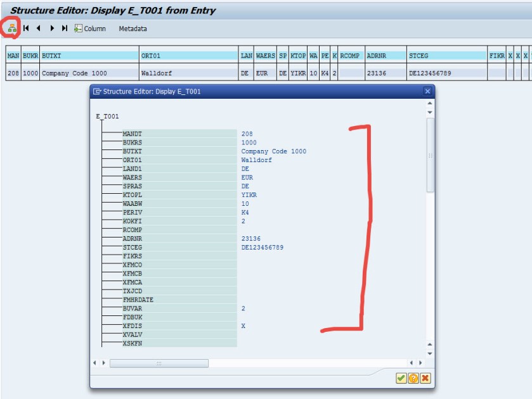Select the WAERS field in the tree
This screenshot has height=399, width=532.
point(179,177)
